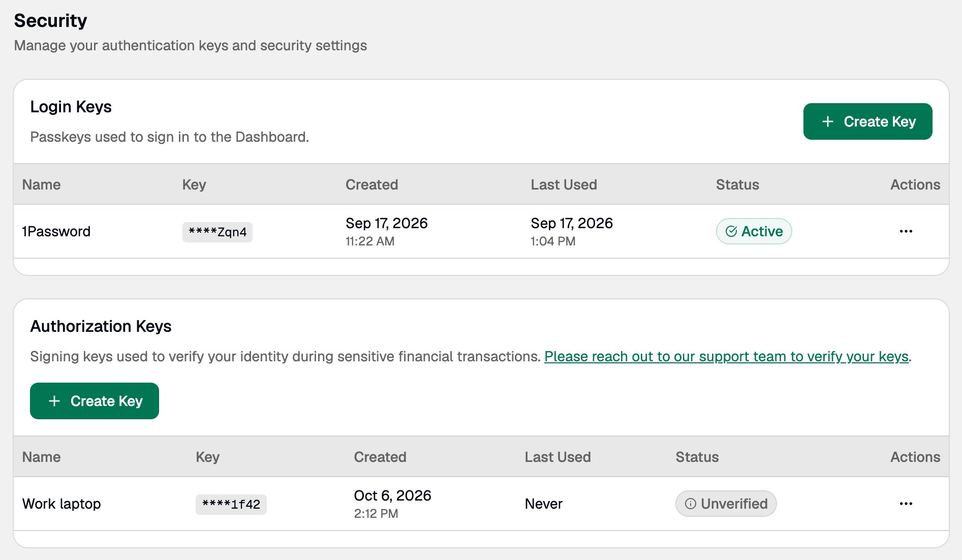The width and height of the screenshot is (962, 560).
Task: Click the Never last-used value
Action: (x=543, y=504)
